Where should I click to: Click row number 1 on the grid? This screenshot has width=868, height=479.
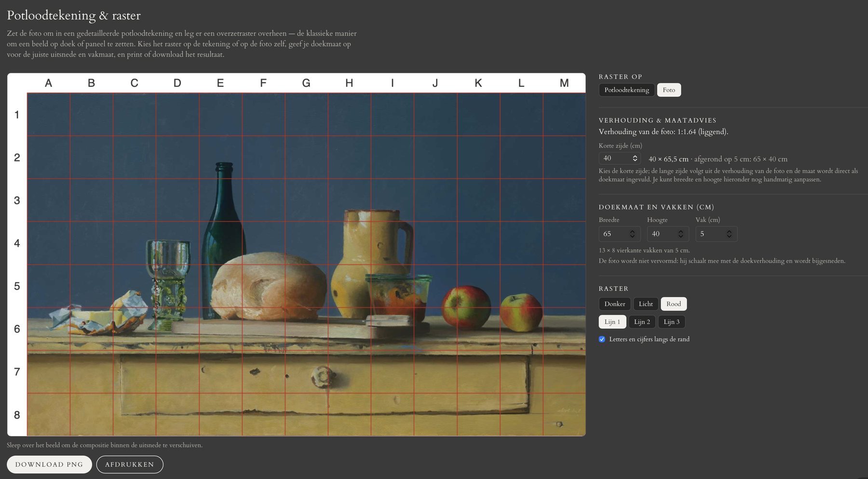point(17,115)
